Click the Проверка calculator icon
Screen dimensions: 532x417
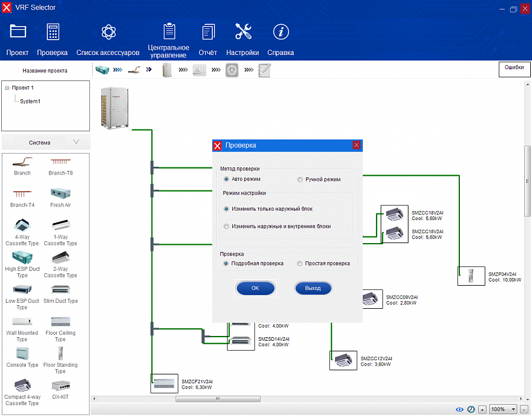[x=53, y=32]
